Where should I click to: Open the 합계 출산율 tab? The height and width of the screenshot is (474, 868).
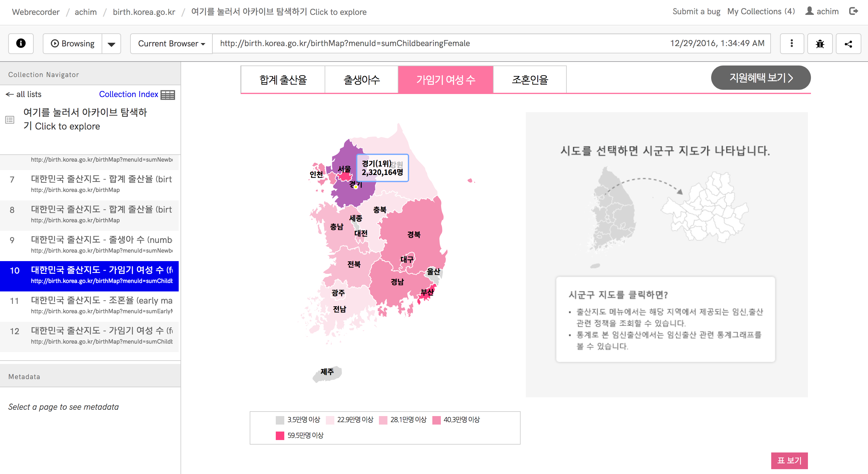coord(283,79)
